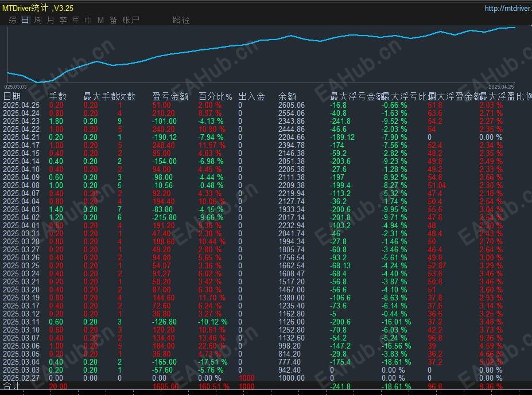Screen dimensions: 532x395
Task: Click loss value -126.80 on 2025.03.11
Action: pyautogui.click(x=164, y=322)
